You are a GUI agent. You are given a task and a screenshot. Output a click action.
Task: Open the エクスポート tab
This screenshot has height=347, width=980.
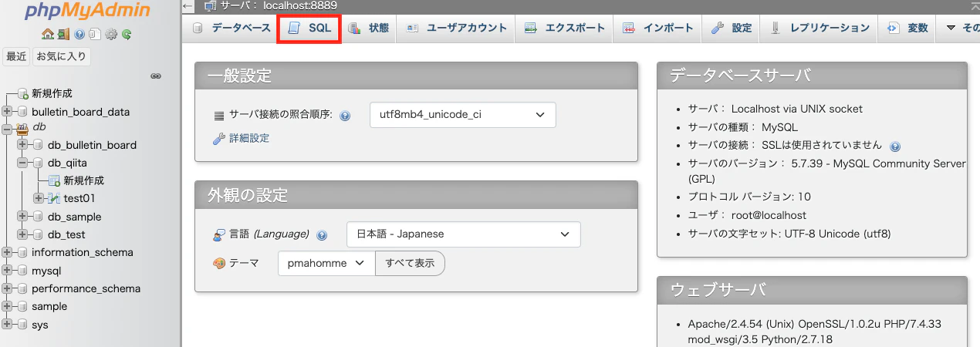tap(565, 28)
